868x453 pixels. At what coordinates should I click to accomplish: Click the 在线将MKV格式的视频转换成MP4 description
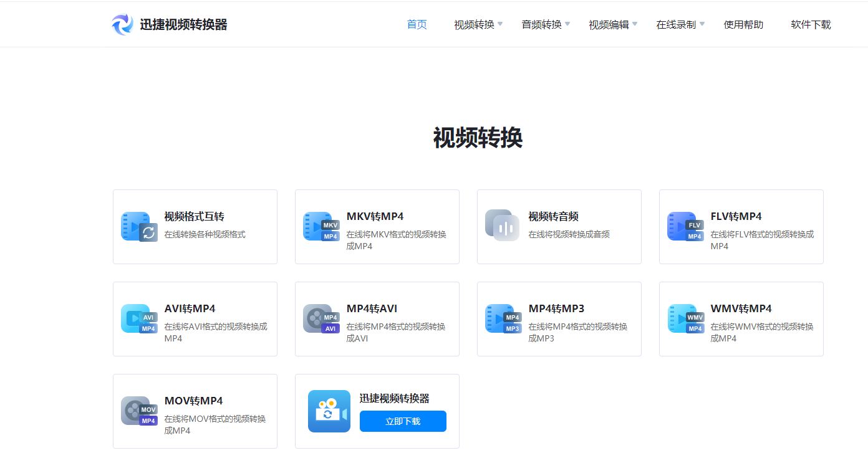[x=397, y=240]
